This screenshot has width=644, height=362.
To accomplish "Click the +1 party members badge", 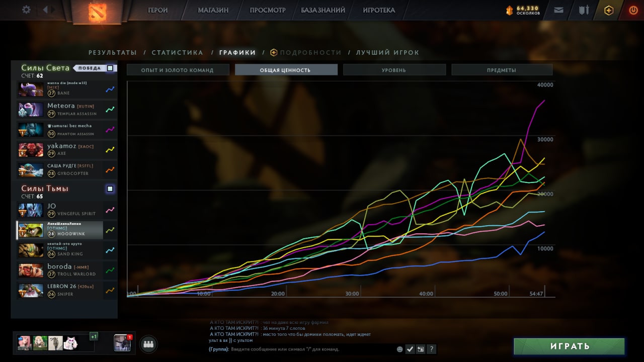I will coord(94,336).
